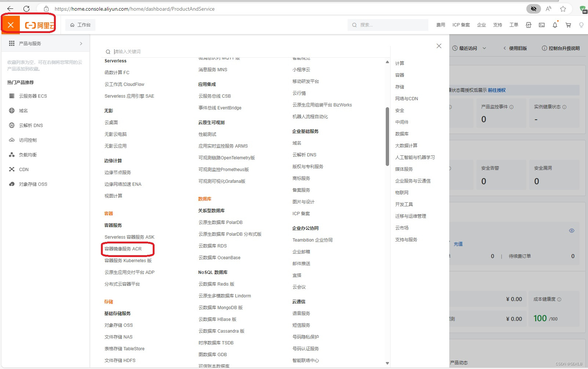Click the tracking prevention eye icon
Viewport: 588px width, 369px height.
pos(534,9)
